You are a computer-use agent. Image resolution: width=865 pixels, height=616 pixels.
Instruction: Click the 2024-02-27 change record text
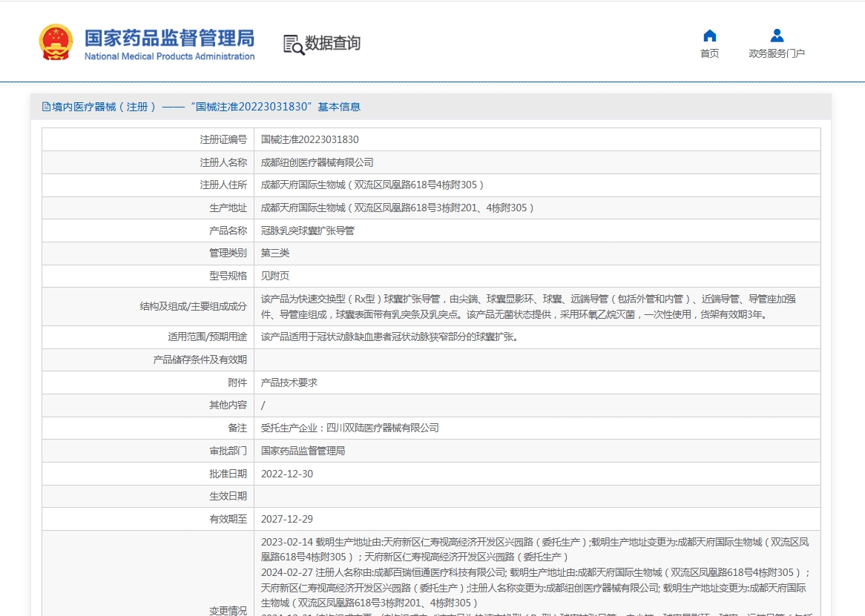coord(535,588)
